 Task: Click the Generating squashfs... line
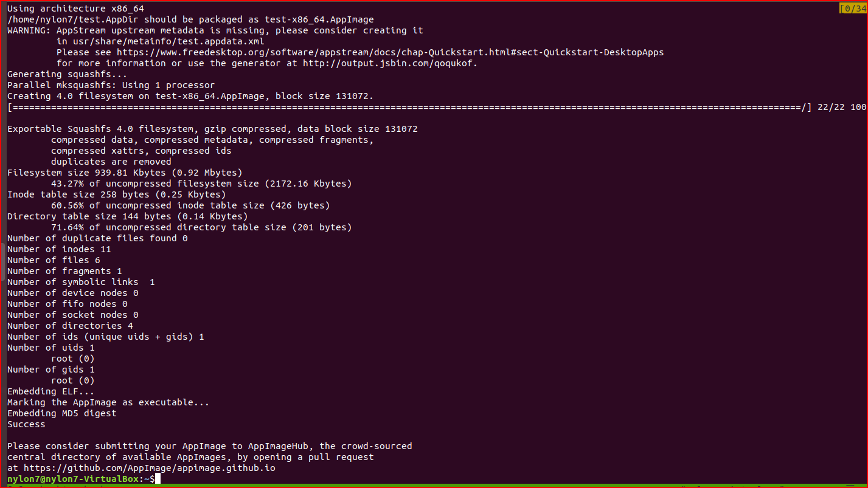(68, 74)
